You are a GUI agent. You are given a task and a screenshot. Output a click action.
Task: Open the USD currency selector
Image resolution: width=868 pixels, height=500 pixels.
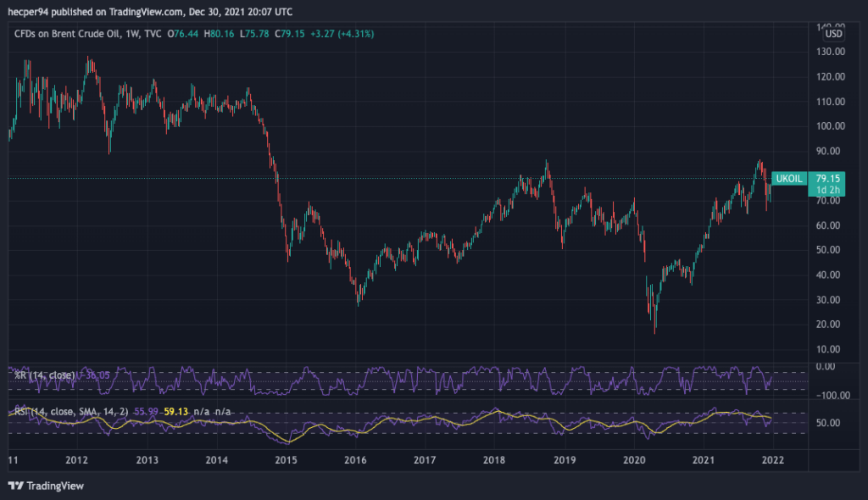(833, 34)
